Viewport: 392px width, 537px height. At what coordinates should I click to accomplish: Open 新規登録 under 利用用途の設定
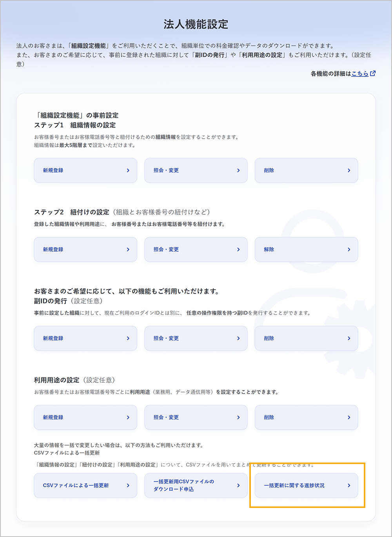point(85,417)
